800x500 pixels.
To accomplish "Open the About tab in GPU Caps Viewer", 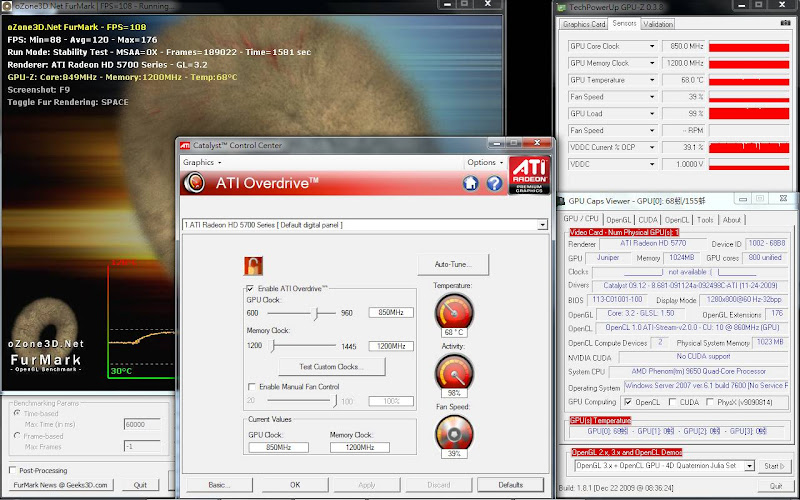I will tap(731, 220).
